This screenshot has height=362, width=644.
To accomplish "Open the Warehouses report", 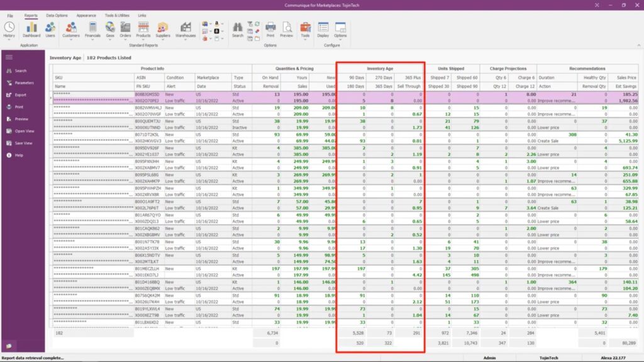I will pyautogui.click(x=186, y=28).
